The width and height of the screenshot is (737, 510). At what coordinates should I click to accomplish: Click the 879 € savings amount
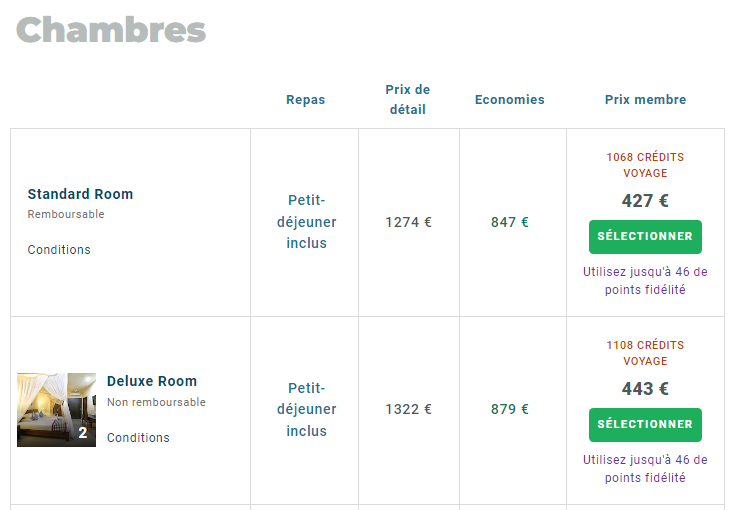[510, 409]
